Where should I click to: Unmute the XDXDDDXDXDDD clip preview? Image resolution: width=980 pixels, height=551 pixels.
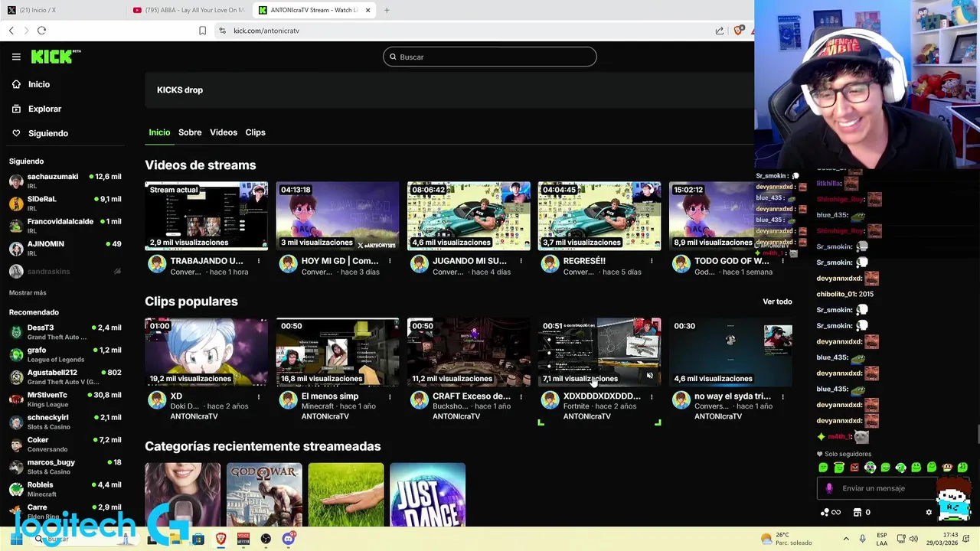[650, 375]
